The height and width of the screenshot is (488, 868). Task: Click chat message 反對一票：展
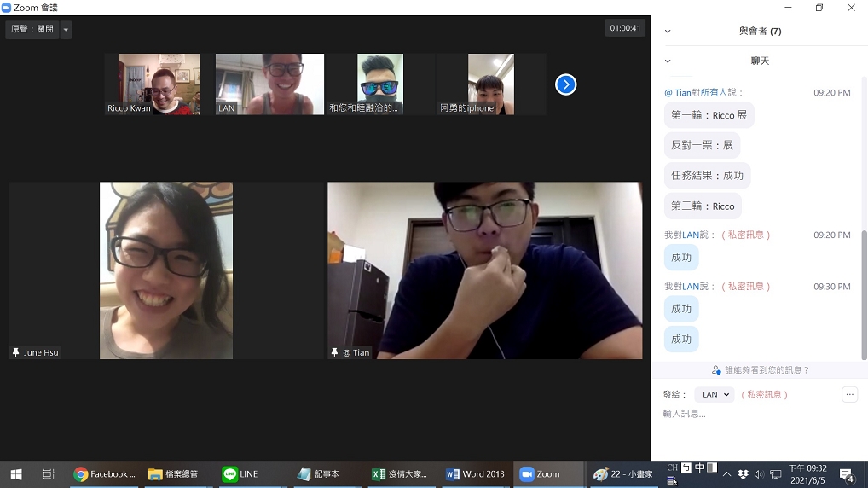coord(702,145)
